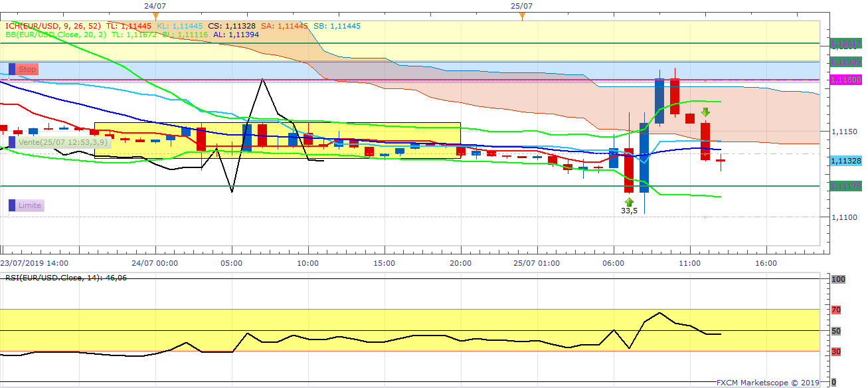Click the 1,12017 price level tag
This screenshot has width=868, height=388.
coord(846,44)
